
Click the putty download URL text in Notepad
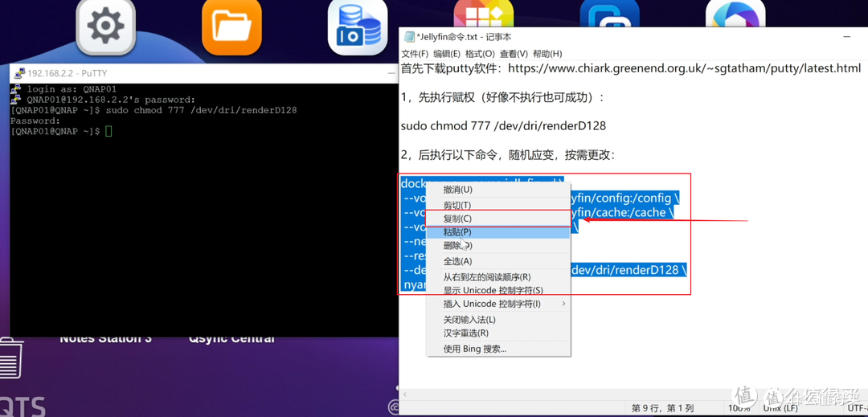(684, 68)
